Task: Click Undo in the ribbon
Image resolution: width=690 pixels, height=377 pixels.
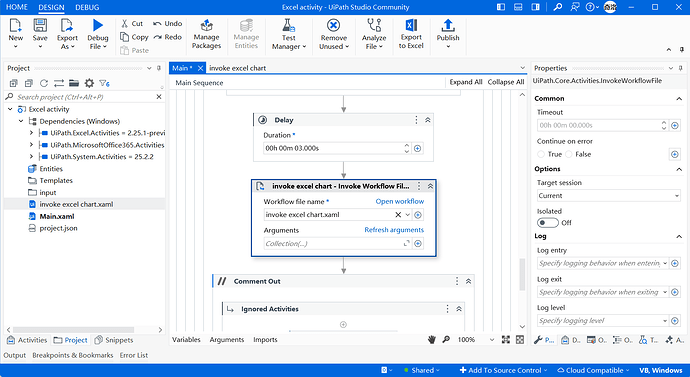Action: click(x=168, y=23)
